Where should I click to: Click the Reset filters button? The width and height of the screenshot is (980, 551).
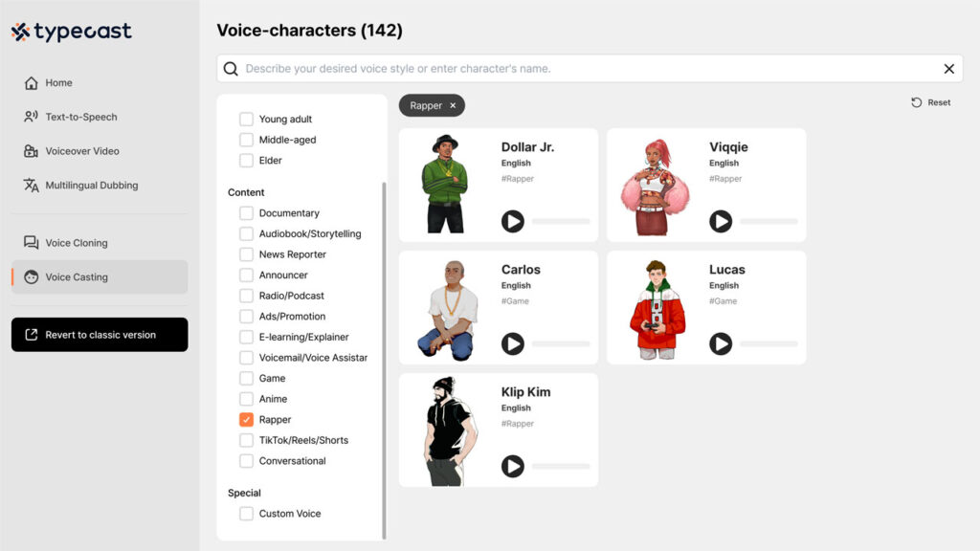[x=929, y=101]
